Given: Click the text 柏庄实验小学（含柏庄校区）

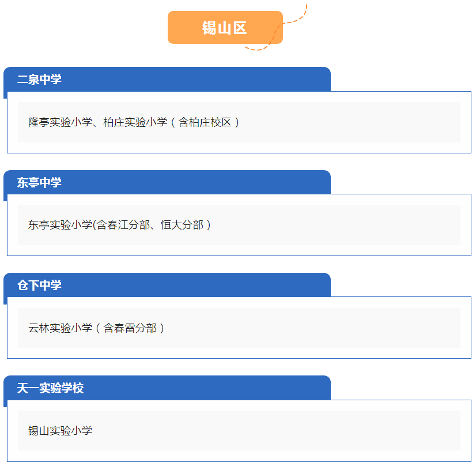Looking at the screenshot, I should point(172,122).
